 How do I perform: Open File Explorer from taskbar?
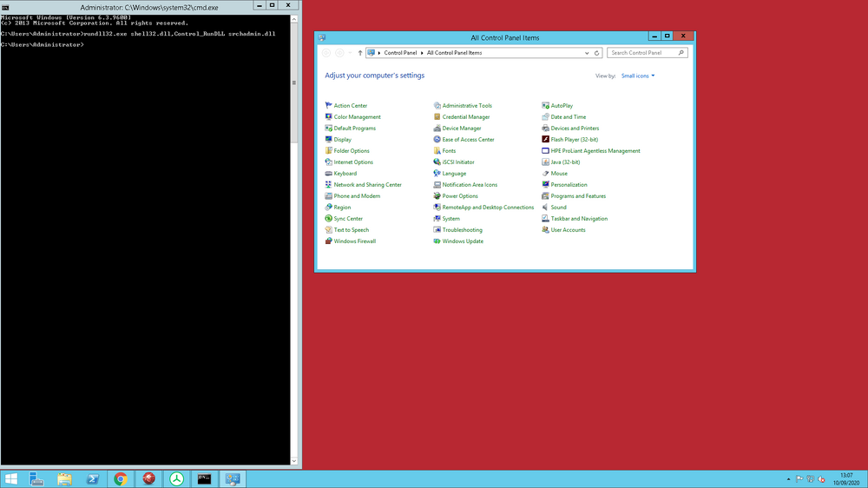64,479
